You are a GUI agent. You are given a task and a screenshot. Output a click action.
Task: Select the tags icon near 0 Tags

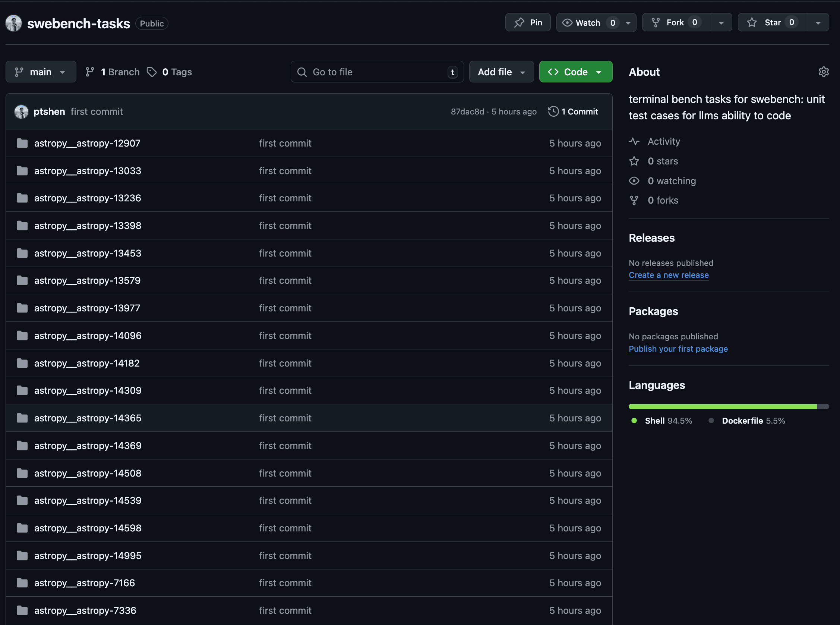click(x=152, y=72)
